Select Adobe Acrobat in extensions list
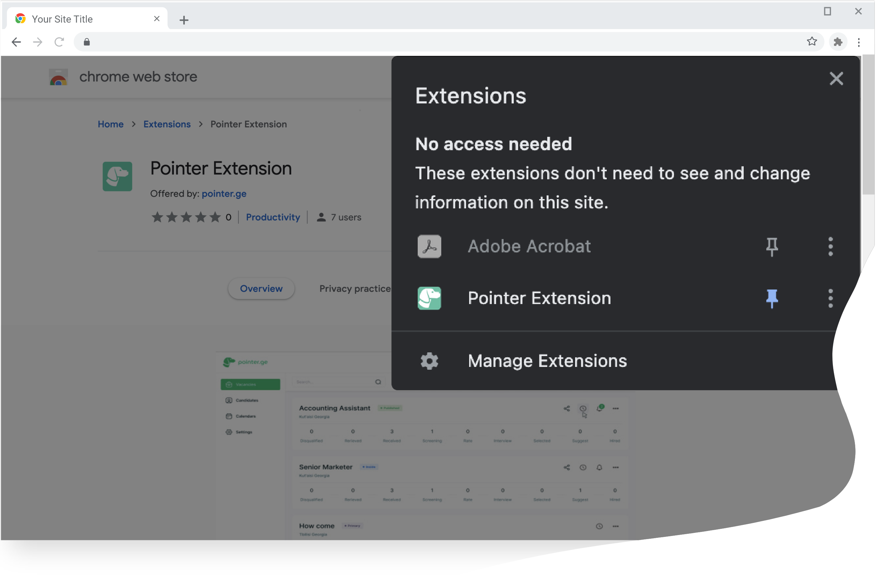The width and height of the screenshot is (876, 588). point(530,247)
